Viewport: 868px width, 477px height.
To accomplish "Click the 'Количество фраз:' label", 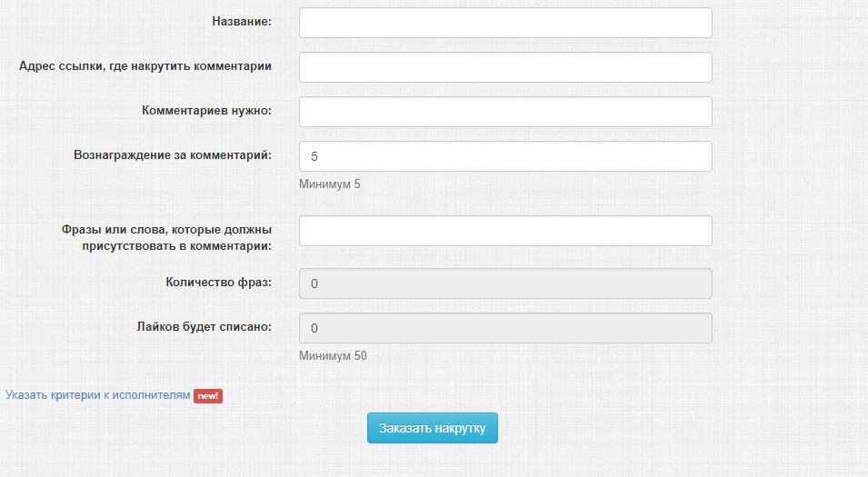I will coord(218,282).
